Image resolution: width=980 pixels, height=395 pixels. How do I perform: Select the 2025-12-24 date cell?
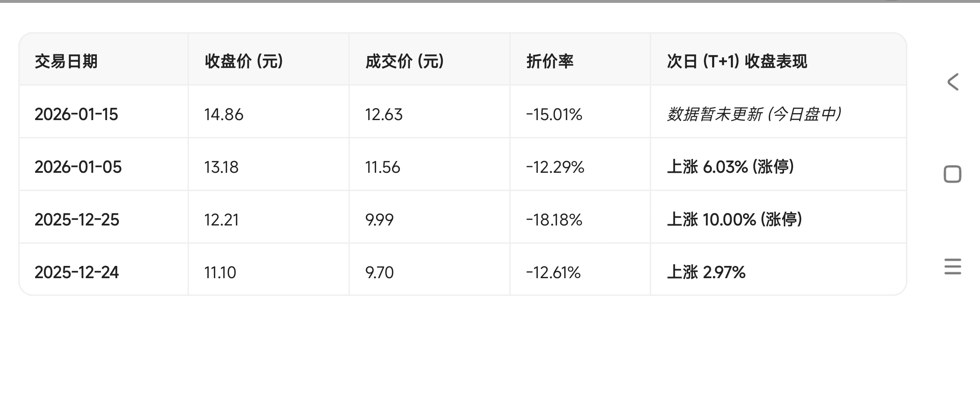(76, 272)
